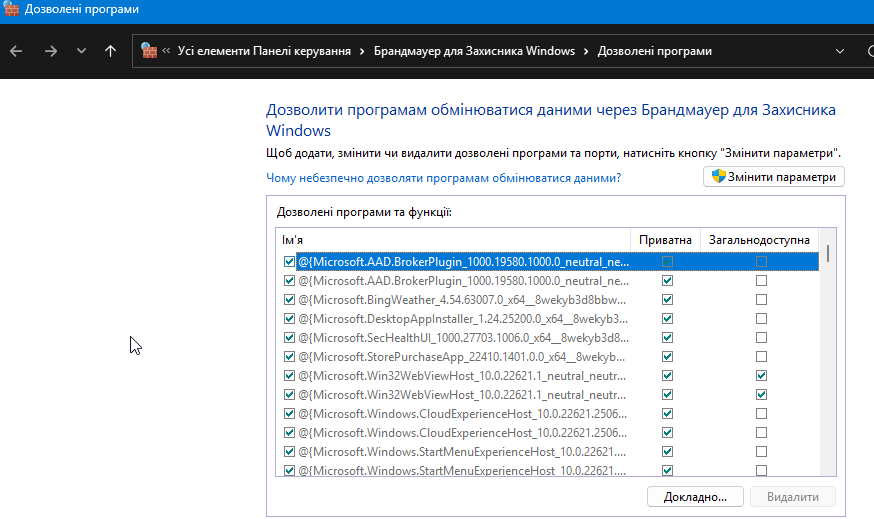This screenshot has width=874, height=519.
Task: Toggle name checkbox for SecHealthUI entry
Action: [x=289, y=338]
